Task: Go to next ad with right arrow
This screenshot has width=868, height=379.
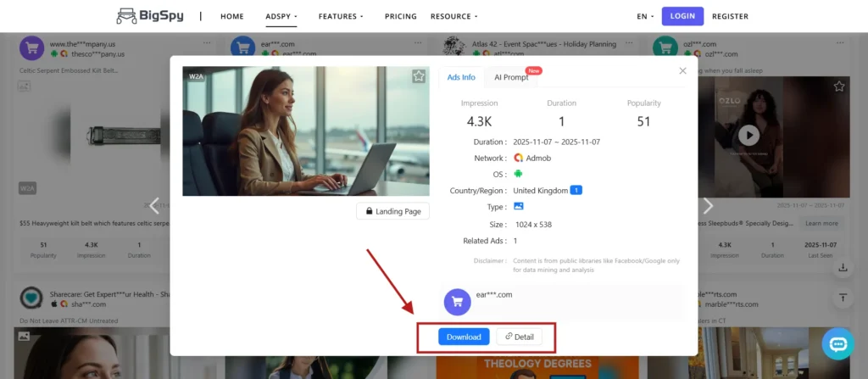Action: pyautogui.click(x=708, y=205)
